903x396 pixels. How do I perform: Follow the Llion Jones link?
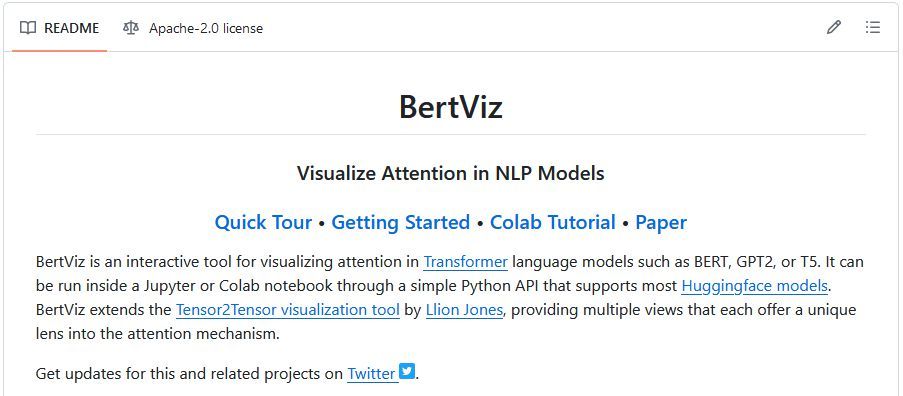click(x=464, y=310)
